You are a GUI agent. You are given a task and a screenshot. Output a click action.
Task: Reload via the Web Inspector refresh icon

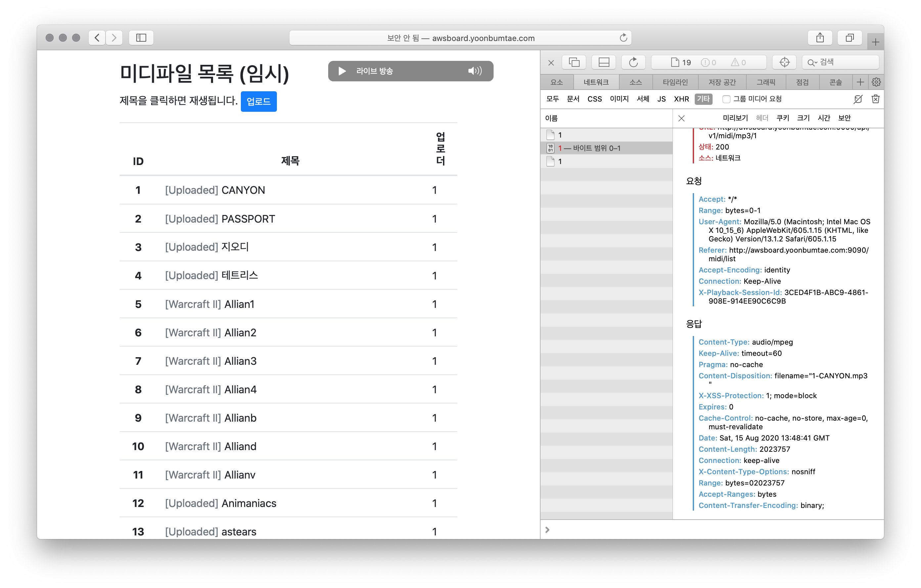pyautogui.click(x=634, y=62)
